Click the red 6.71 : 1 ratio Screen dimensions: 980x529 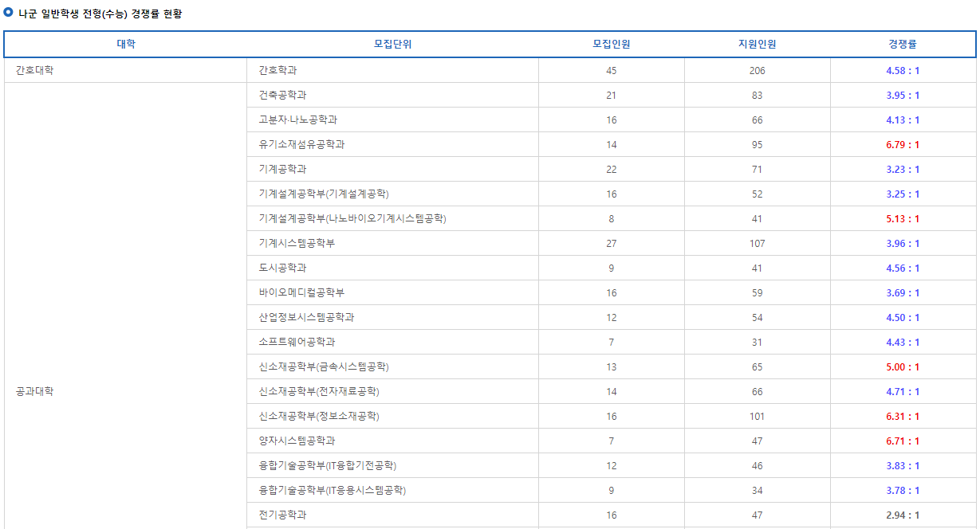point(903,441)
